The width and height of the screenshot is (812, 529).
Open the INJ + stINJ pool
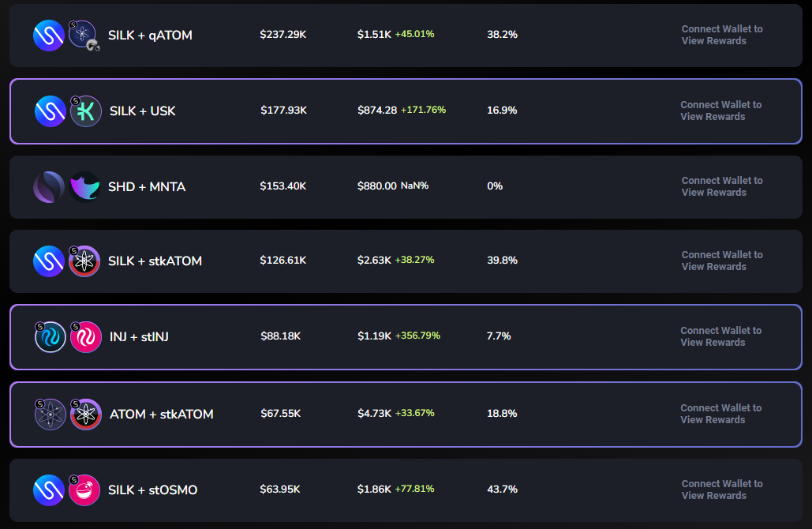[139, 337]
